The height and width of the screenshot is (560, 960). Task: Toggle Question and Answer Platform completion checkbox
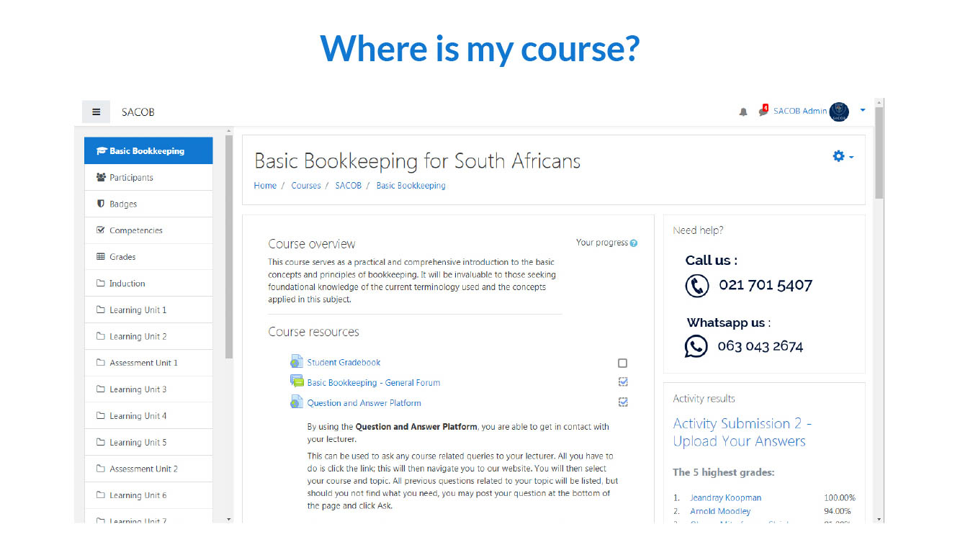pos(623,402)
